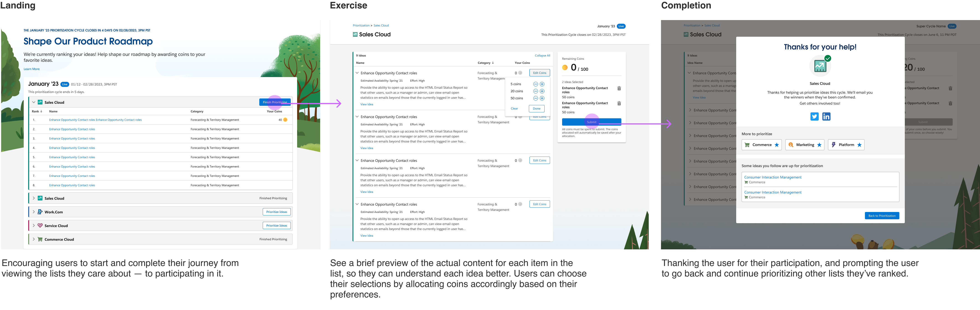Click the minus icon beside 50 coins
980x310 pixels.
pos(536,98)
